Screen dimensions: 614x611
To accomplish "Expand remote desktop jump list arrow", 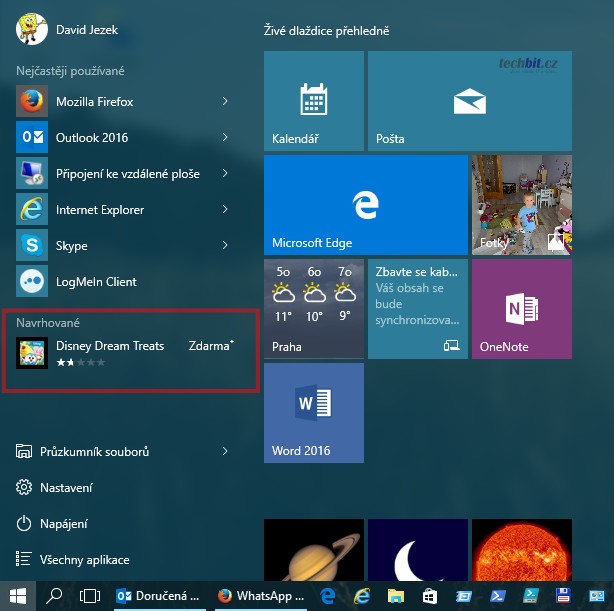I will coord(225,174).
